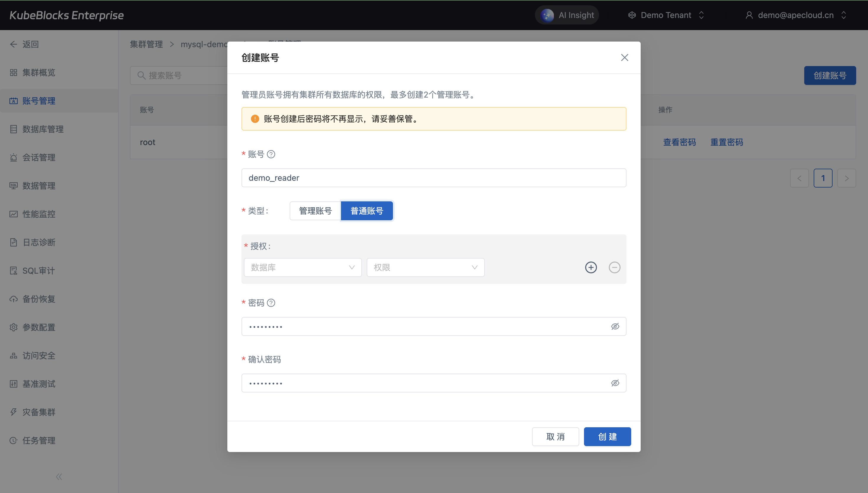Screen dimensions: 868x493
Task: Select the 普通账号 account type
Action: (367, 211)
